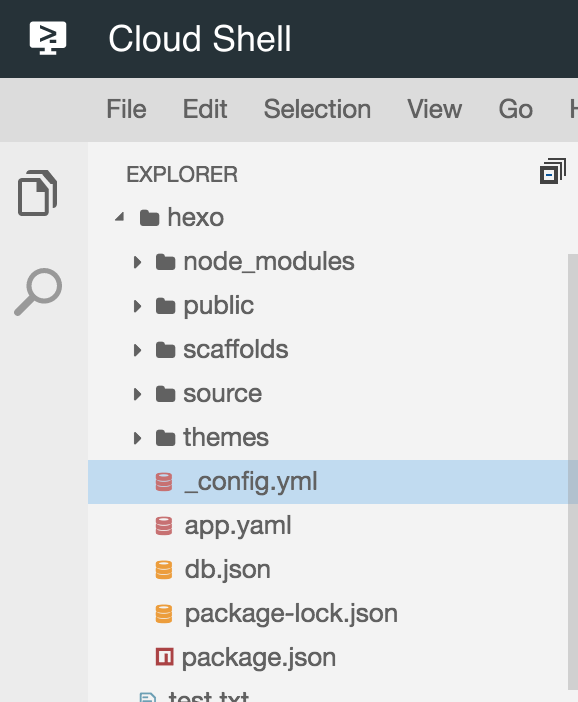Expand the node_modules folder arrow

coord(137,262)
